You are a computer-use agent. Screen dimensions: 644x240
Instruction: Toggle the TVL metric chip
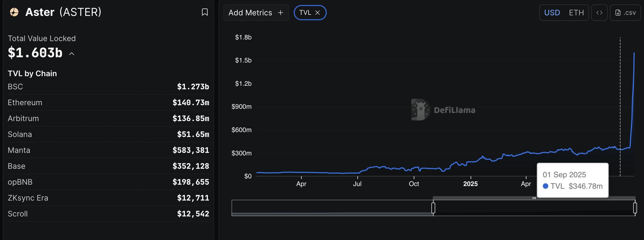305,13
